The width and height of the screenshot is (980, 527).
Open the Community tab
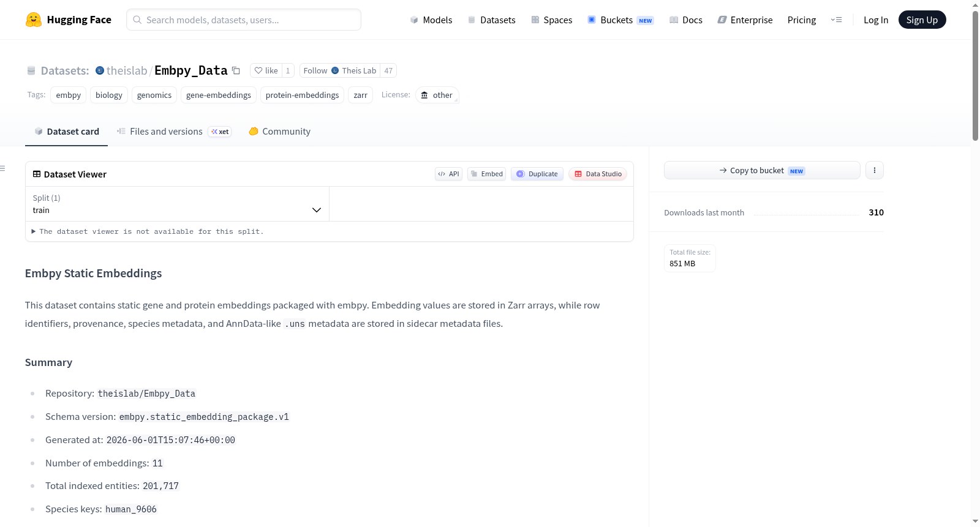(279, 132)
